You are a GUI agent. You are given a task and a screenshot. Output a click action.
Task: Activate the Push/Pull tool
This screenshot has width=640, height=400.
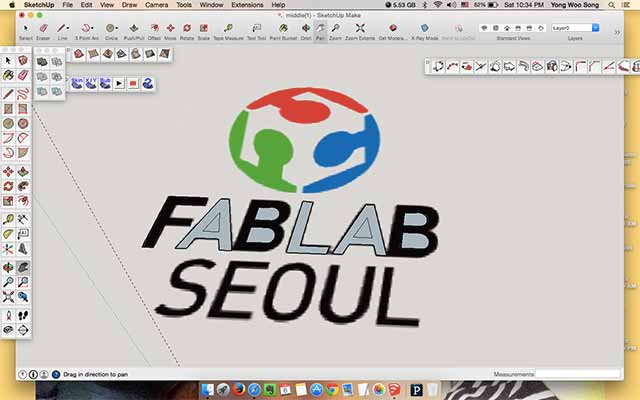coord(134,29)
